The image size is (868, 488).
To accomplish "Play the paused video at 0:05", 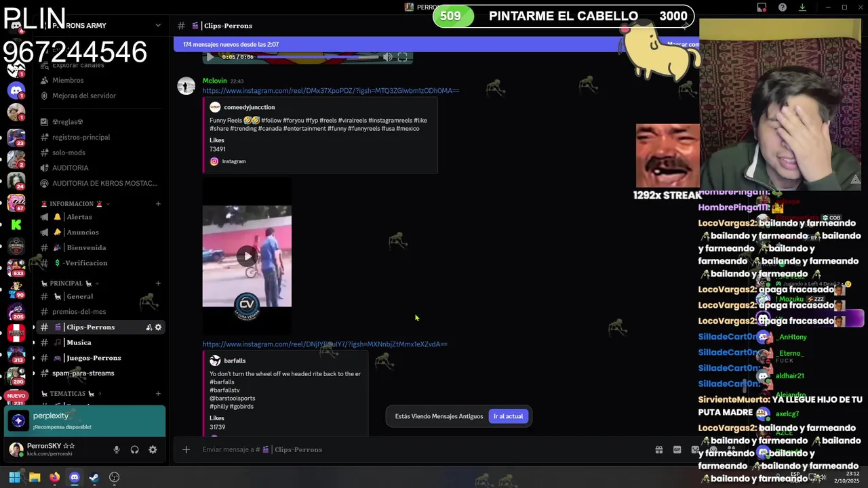I will click(x=210, y=57).
